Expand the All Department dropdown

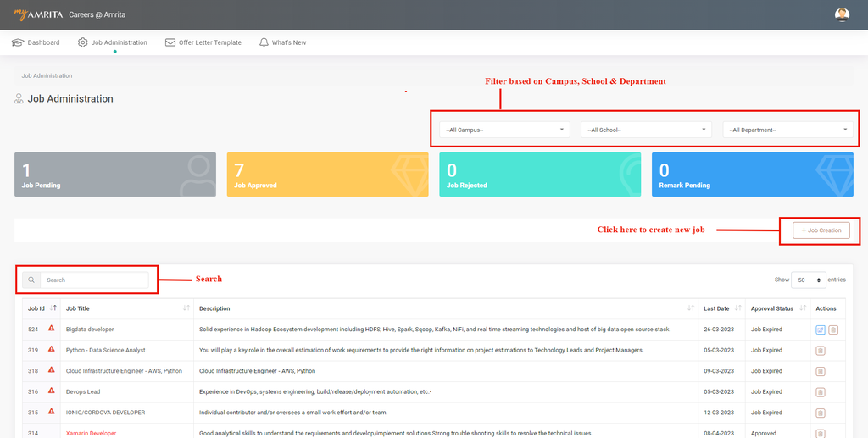tap(787, 130)
